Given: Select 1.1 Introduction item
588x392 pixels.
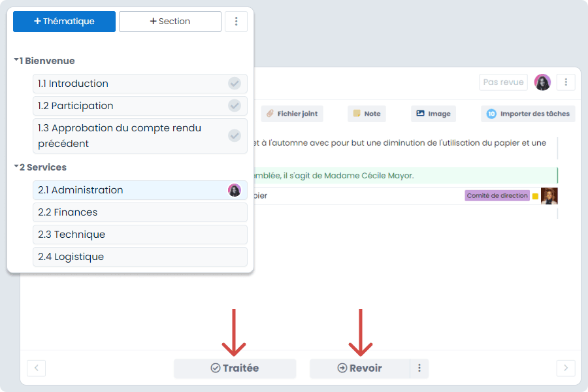Looking at the screenshot, I should (140, 83).
